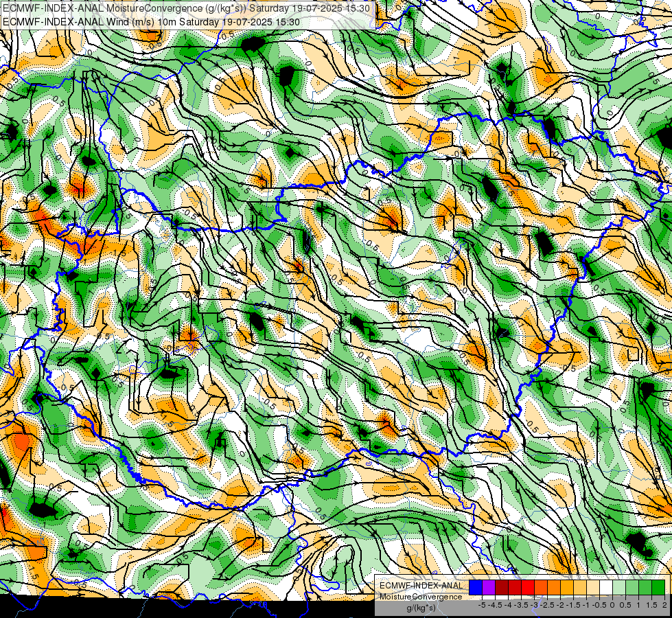This screenshot has width=672, height=618.
Task: Click the MoistureConvergence title line at top
Action: pos(186,8)
